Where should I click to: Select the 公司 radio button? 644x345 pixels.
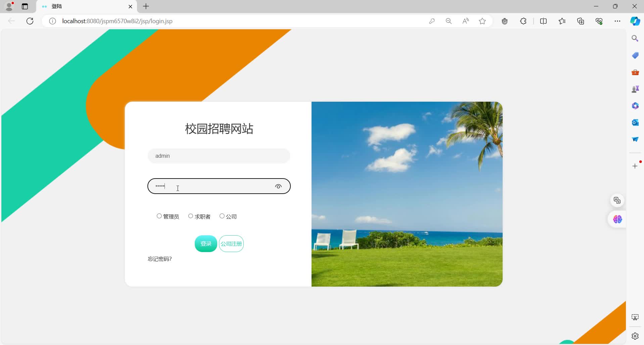(x=222, y=216)
